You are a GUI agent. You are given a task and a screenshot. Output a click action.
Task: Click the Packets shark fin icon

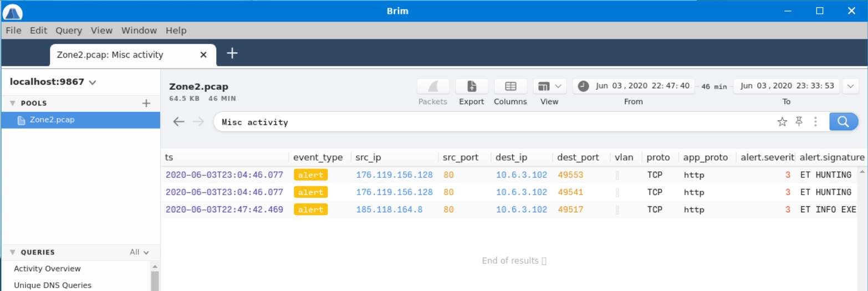(433, 86)
